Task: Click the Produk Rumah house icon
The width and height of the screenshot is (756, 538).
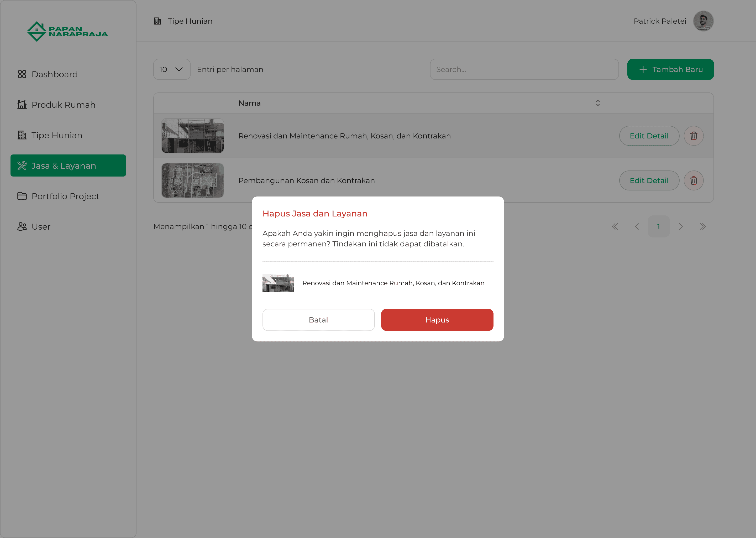Action: pos(22,105)
